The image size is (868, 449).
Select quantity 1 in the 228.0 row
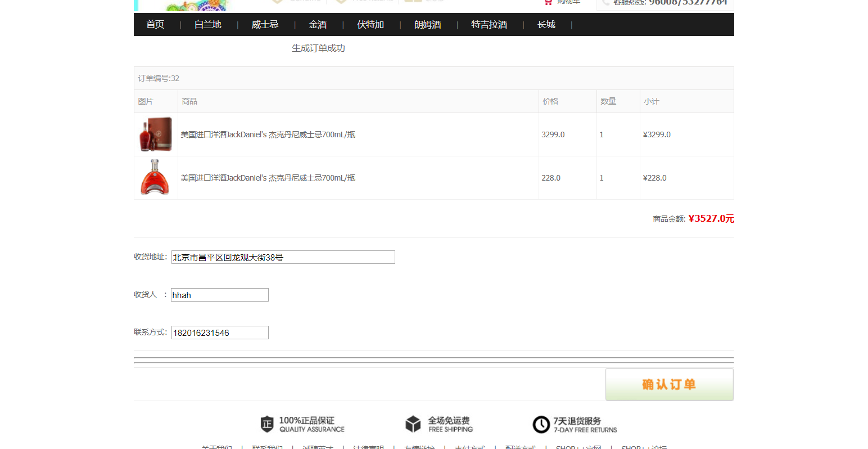click(x=602, y=178)
